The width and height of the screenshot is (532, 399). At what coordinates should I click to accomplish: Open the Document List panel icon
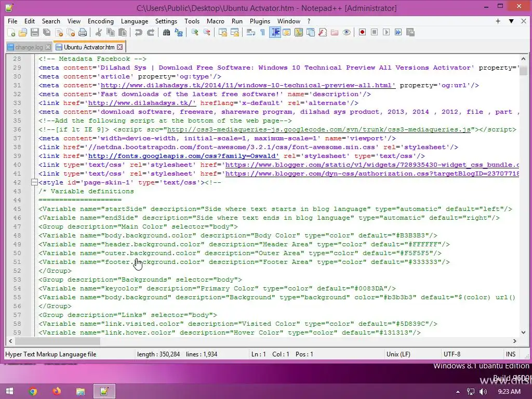pyautogui.click(x=311, y=32)
